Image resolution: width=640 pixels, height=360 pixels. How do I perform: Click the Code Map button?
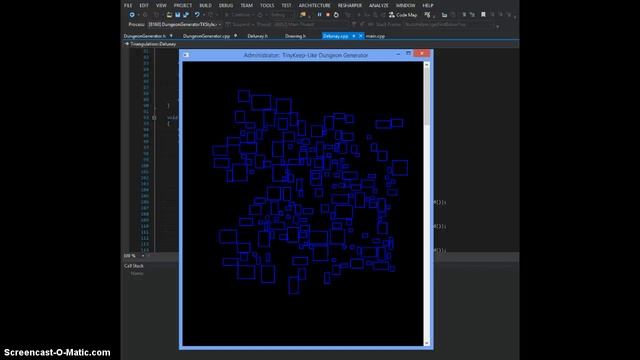coord(403,15)
